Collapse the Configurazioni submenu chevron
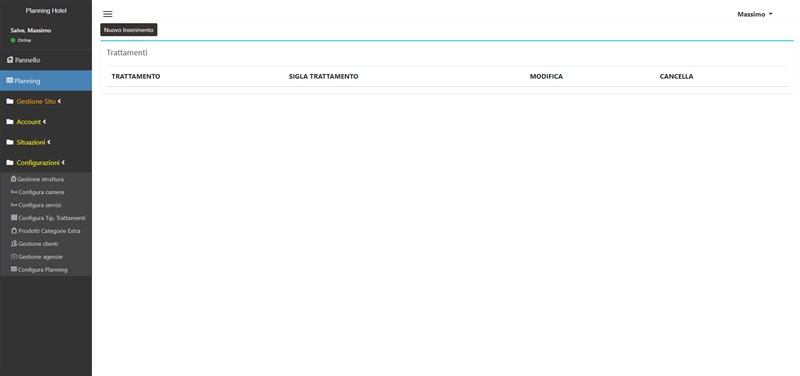The image size is (800, 376). click(63, 163)
